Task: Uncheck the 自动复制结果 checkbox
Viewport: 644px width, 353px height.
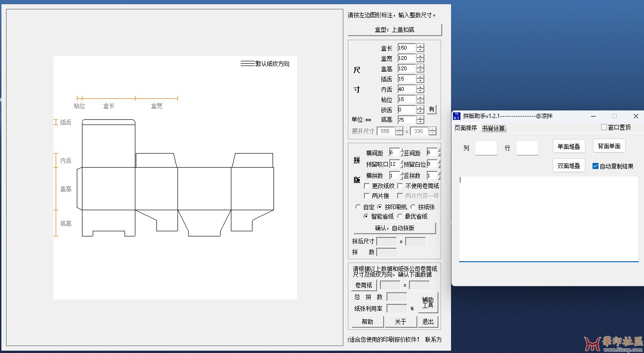Action: click(x=595, y=166)
